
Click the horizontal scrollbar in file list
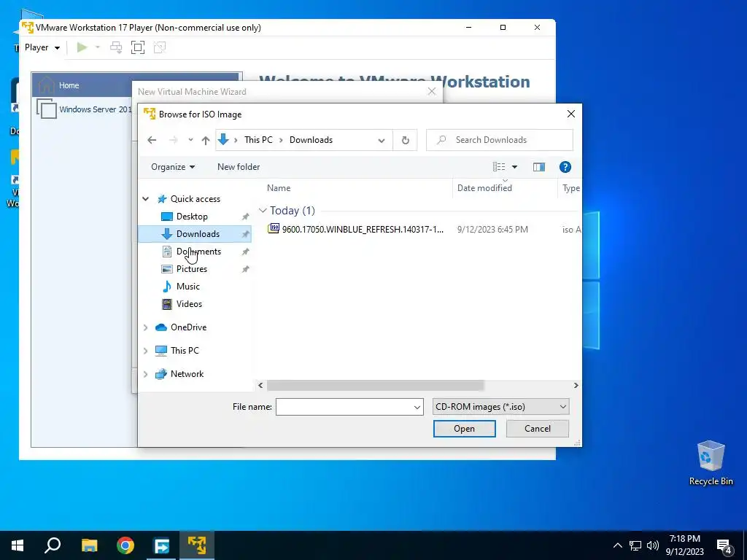coord(376,385)
